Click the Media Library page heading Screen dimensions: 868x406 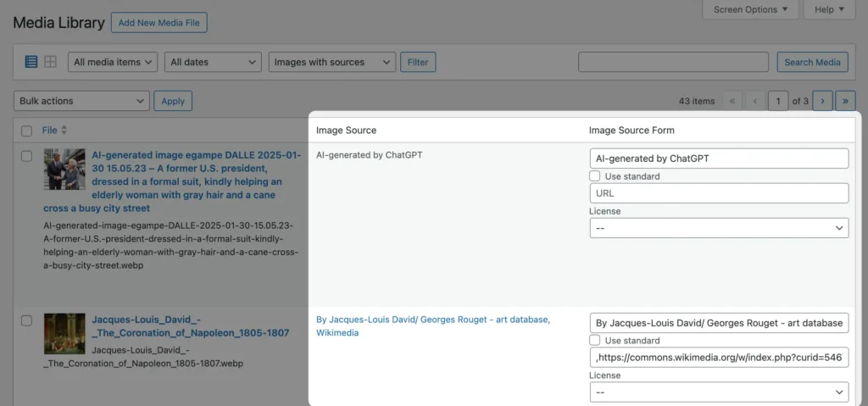[x=58, y=23]
